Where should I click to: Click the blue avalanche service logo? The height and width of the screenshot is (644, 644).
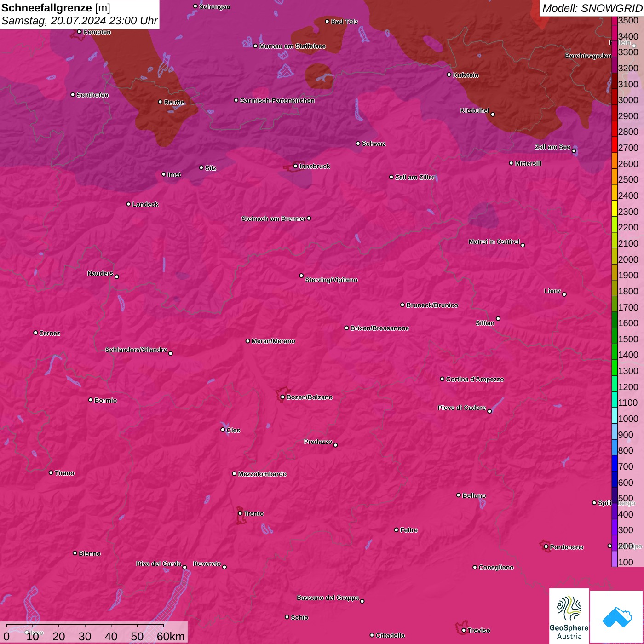(617, 617)
